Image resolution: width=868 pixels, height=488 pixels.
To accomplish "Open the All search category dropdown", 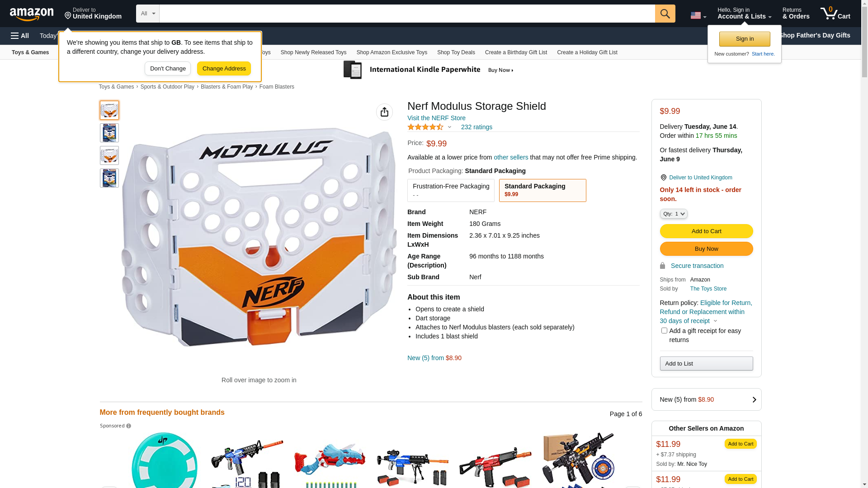I will pos(148,14).
